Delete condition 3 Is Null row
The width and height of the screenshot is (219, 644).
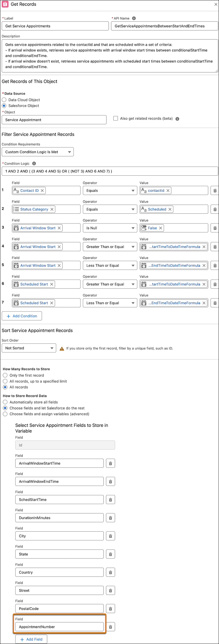point(215,228)
